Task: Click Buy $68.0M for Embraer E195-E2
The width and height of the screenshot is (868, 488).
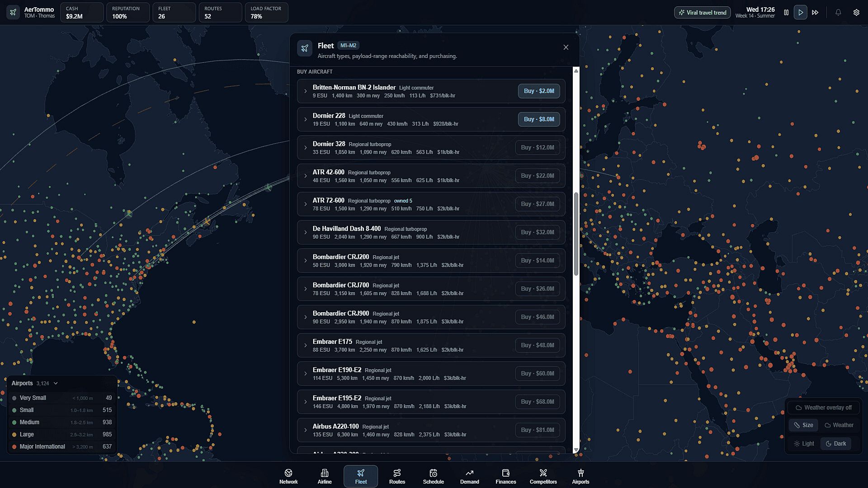Action: 538,402
